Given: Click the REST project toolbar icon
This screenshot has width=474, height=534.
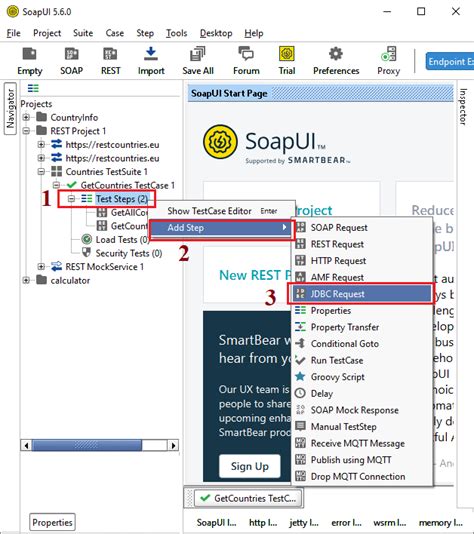Looking at the screenshot, I should tap(110, 54).
